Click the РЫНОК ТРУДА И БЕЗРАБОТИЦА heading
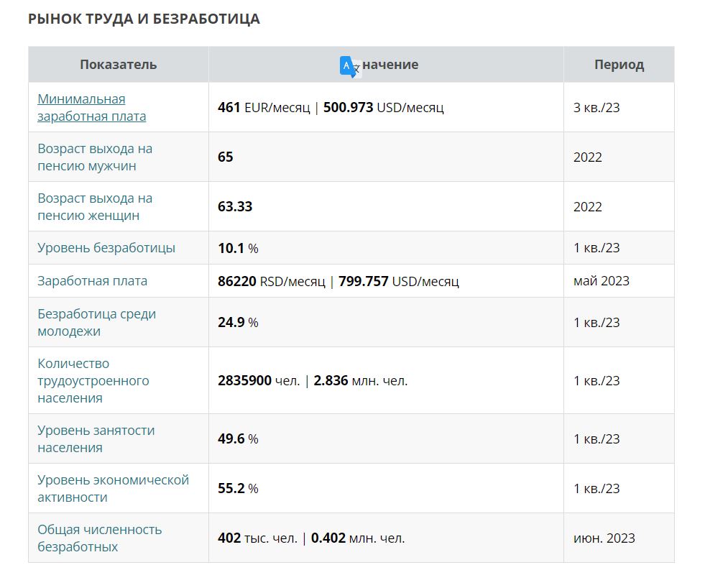The width and height of the screenshot is (728, 588). point(144,19)
